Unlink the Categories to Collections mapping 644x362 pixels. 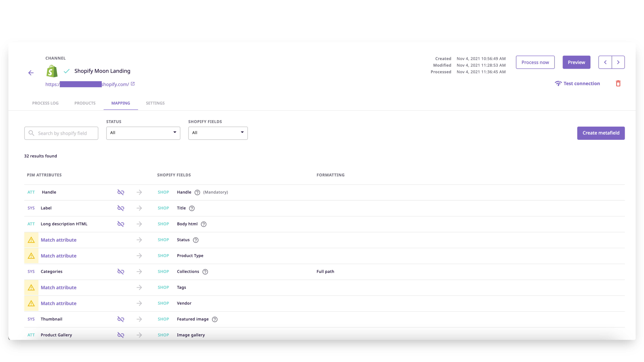click(x=121, y=272)
